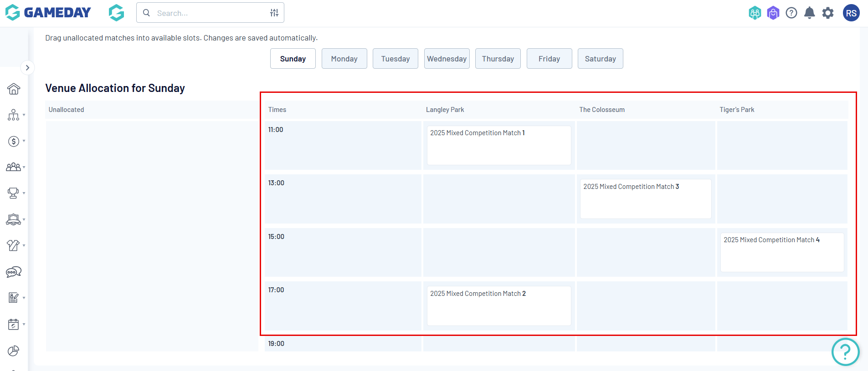Select the 2025 Mixed Competition Match 1 card

click(x=499, y=145)
